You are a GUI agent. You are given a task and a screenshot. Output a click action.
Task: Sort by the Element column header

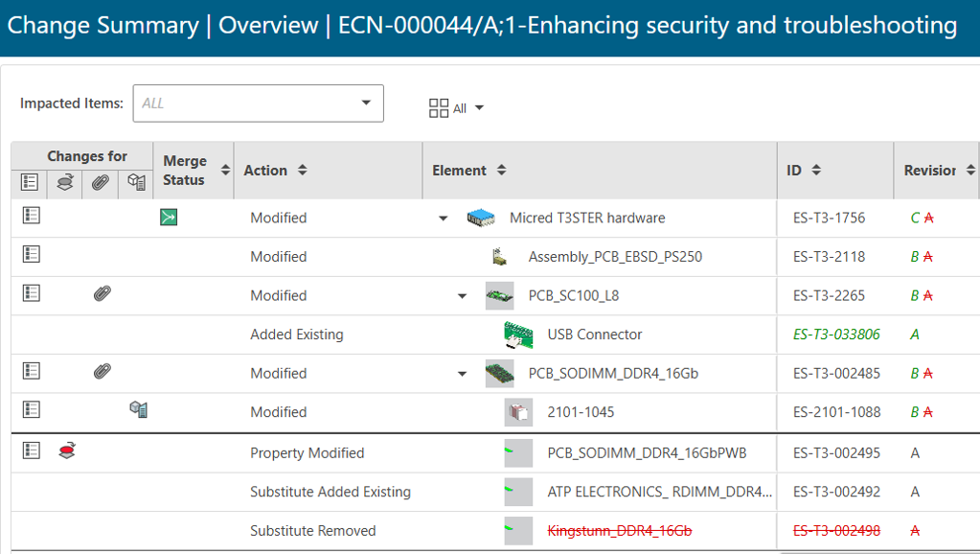(x=501, y=171)
